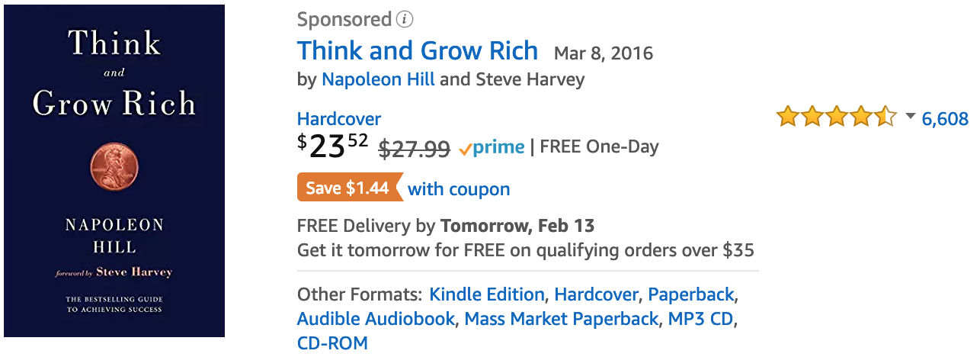The width and height of the screenshot is (980, 357).
Task: Select the Hardcover format heading link
Action: pyautogui.click(x=339, y=119)
